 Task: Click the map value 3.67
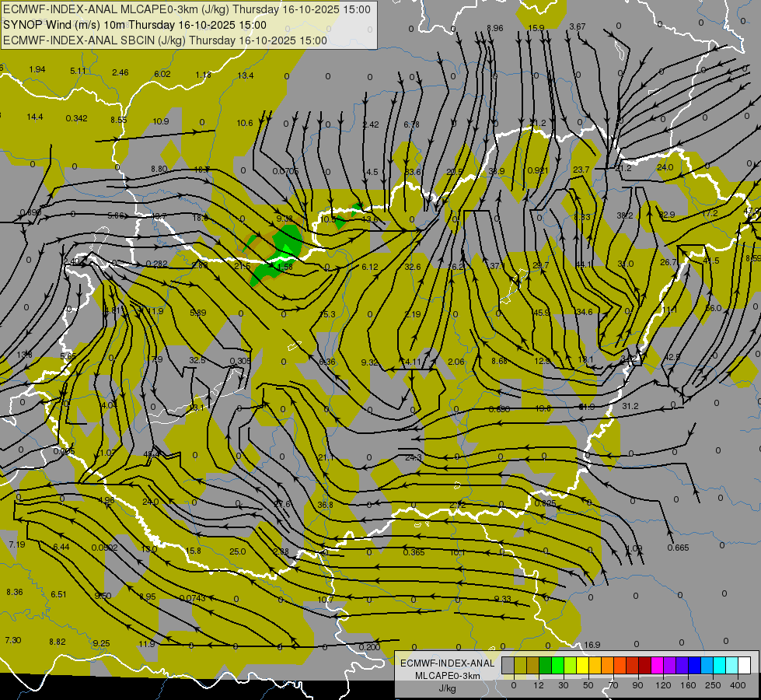tap(578, 26)
